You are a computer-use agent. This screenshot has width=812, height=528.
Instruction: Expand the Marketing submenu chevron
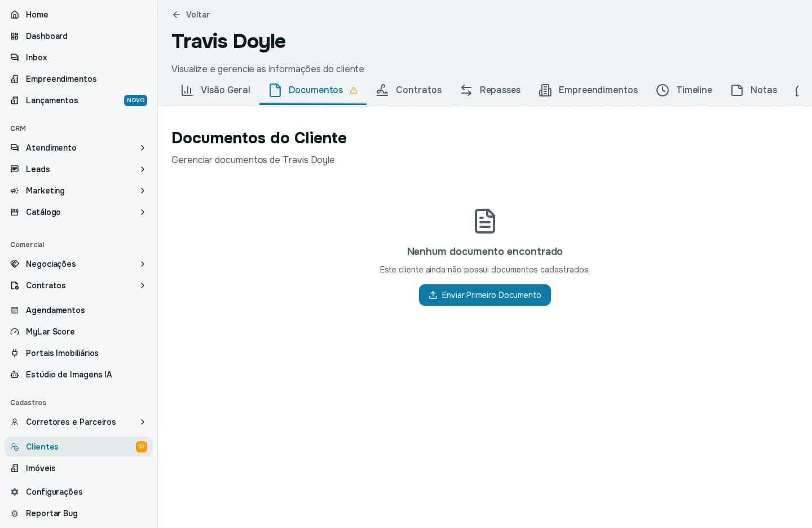coord(143,191)
